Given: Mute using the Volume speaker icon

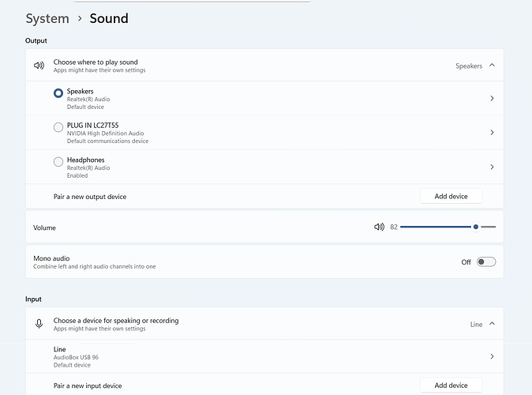Looking at the screenshot, I should point(379,227).
